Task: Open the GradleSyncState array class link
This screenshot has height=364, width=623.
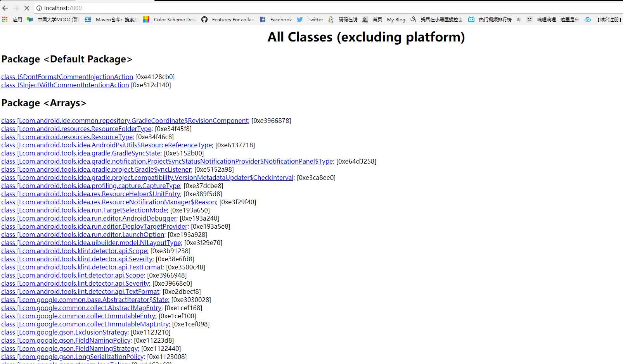Action: click(81, 153)
